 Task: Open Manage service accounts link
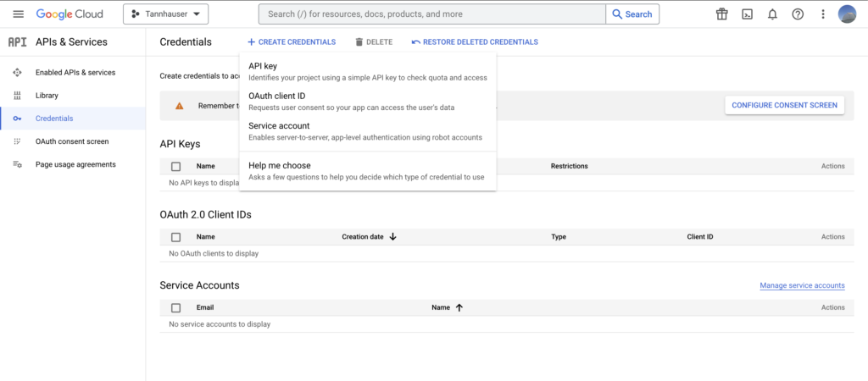coord(802,285)
